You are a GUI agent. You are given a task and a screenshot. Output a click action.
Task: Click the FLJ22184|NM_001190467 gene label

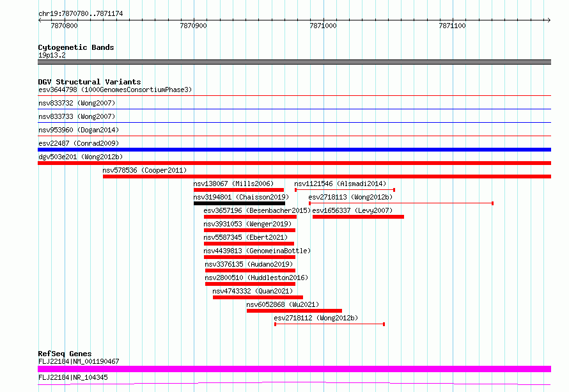[x=79, y=361]
